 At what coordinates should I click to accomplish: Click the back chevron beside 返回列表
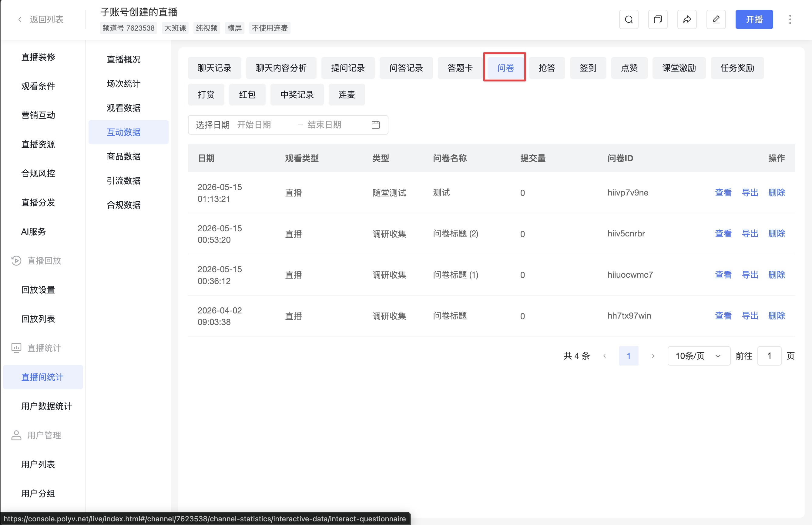point(20,19)
